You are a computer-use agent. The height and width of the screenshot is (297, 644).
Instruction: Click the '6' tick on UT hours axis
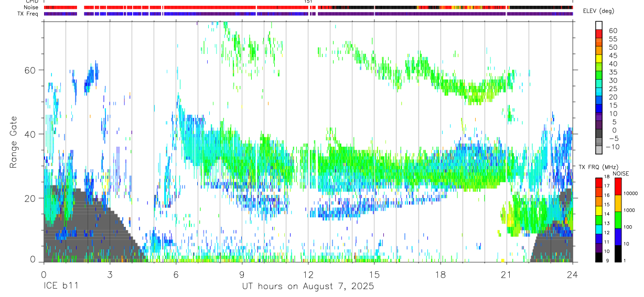click(176, 274)
